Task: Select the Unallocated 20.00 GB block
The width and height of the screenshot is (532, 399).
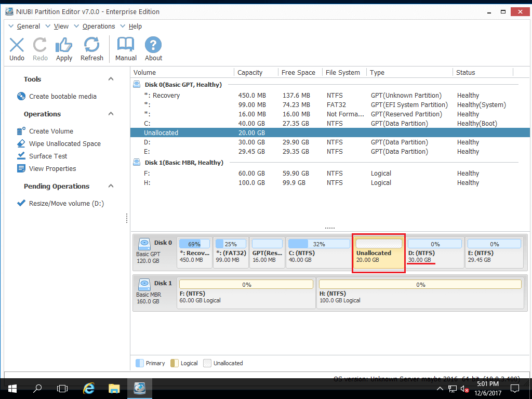Action: pos(379,253)
